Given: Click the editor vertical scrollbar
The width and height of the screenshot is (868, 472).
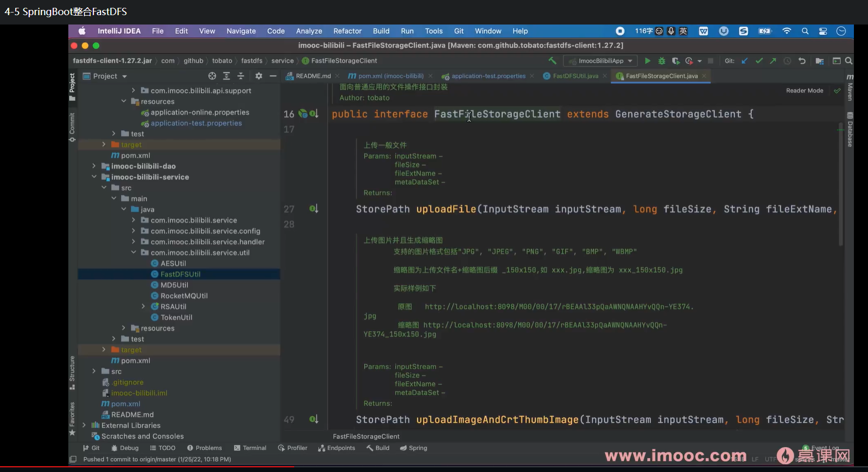Looking at the screenshot, I should pos(840,183).
